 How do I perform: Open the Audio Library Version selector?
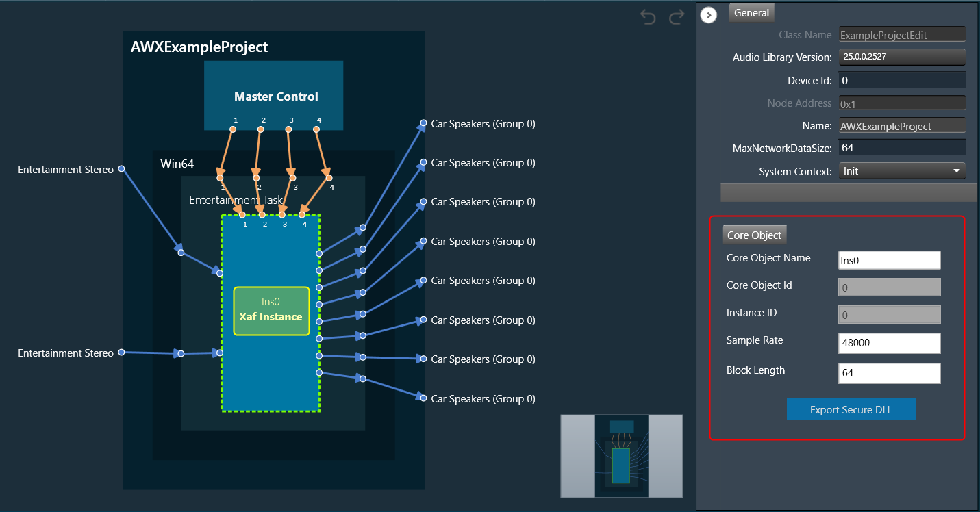[x=901, y=57]
